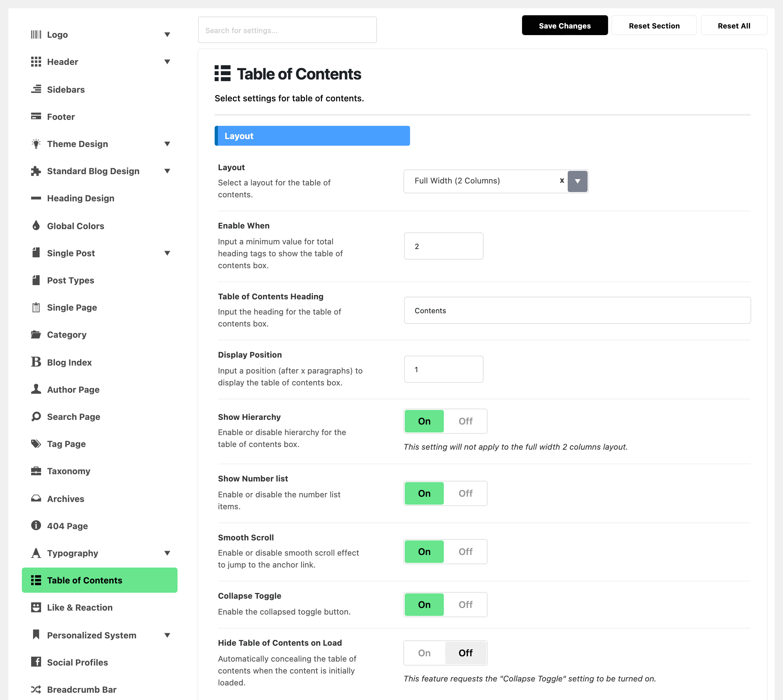
Task: Open the Like & Reaction section
Action: (100, 608)
